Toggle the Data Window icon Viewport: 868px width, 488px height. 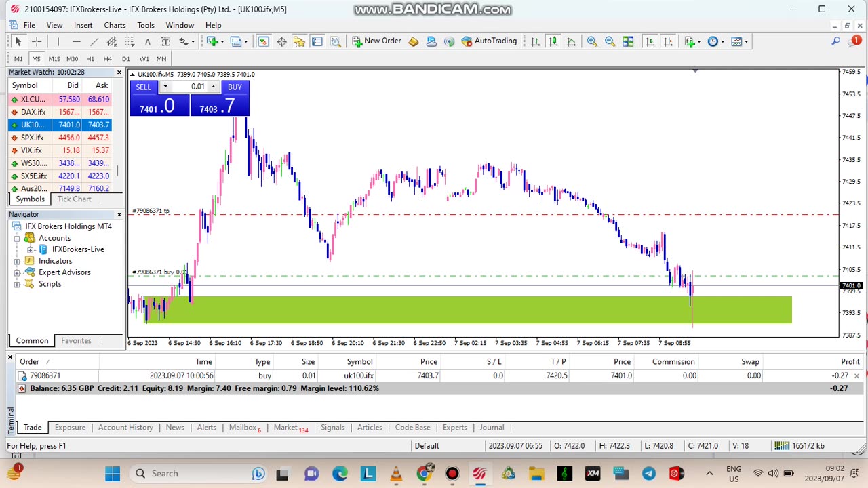pos(281,41)
